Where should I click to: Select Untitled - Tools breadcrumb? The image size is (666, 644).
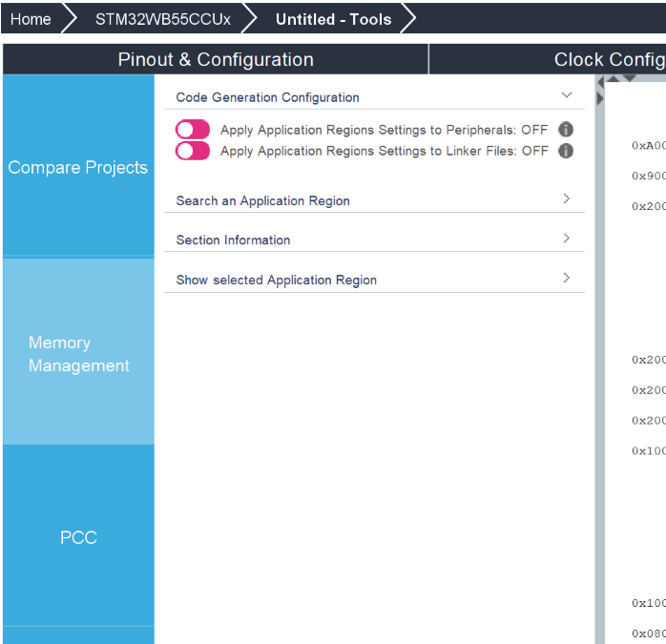(x=333, y=19)
